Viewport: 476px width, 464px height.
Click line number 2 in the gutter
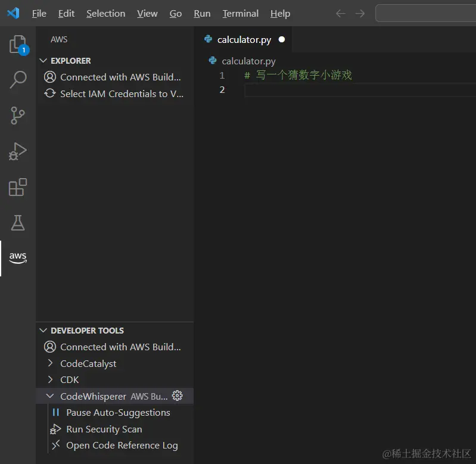click(222, 90)
